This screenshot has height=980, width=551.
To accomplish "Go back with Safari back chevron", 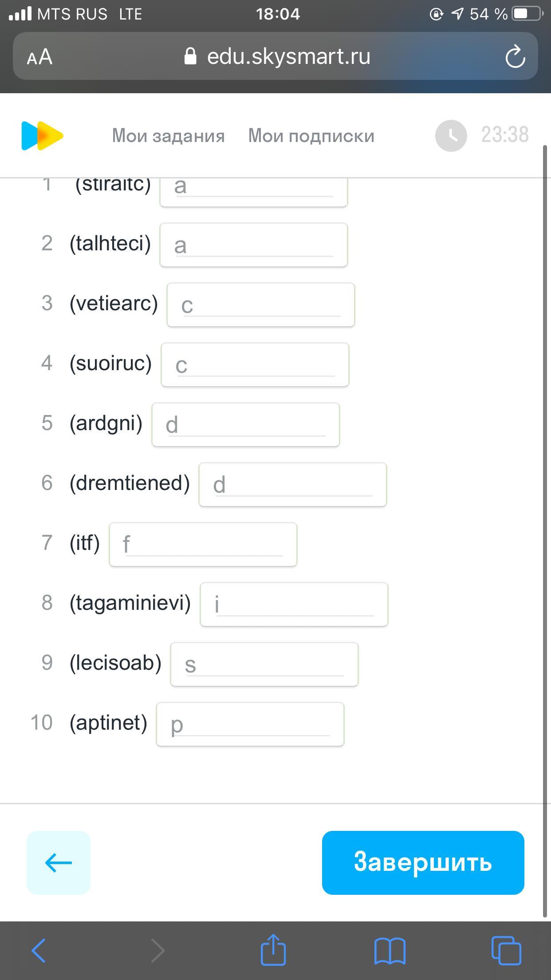I will (x=39, y=950).
